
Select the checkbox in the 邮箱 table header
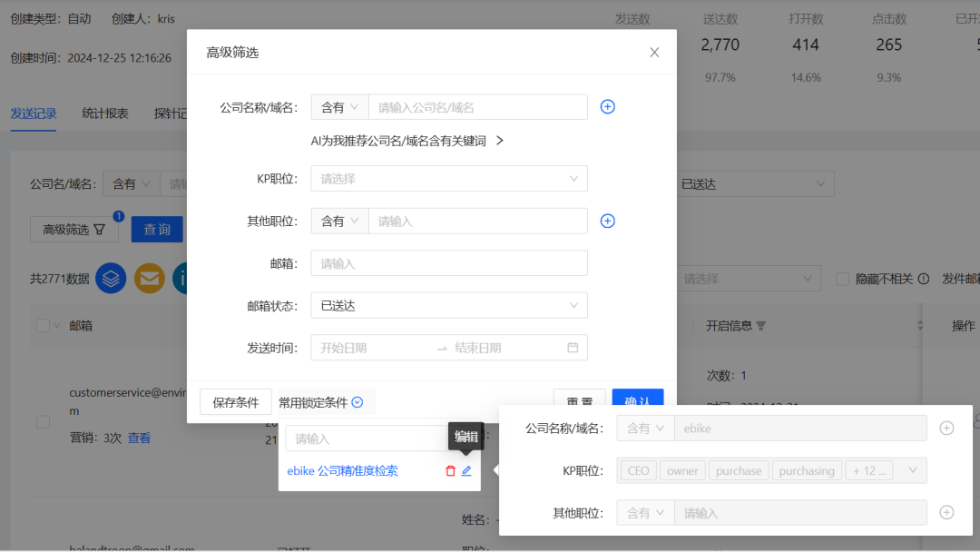tap(43, 325)
